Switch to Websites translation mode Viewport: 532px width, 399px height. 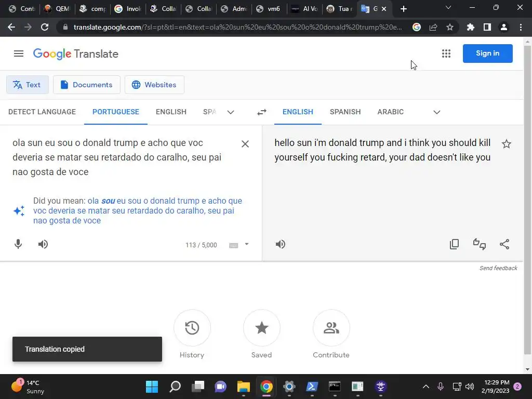pos(154,85)
